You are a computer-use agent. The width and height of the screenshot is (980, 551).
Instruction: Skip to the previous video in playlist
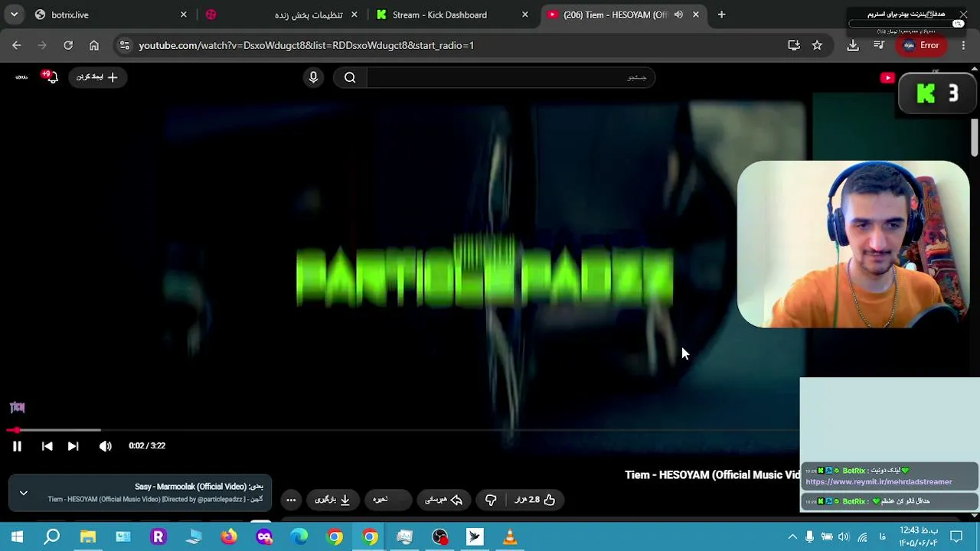pos(47,446)
